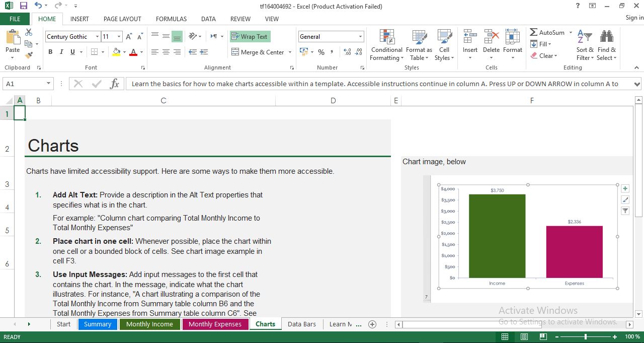Delete cells button

[x=491, y=45]
